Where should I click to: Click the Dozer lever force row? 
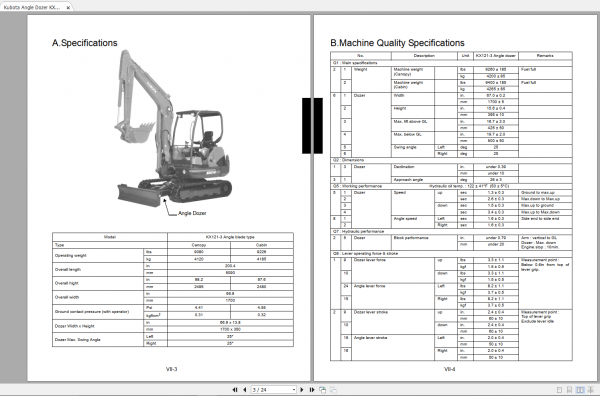pyautogui.click(x=370, y=260)
